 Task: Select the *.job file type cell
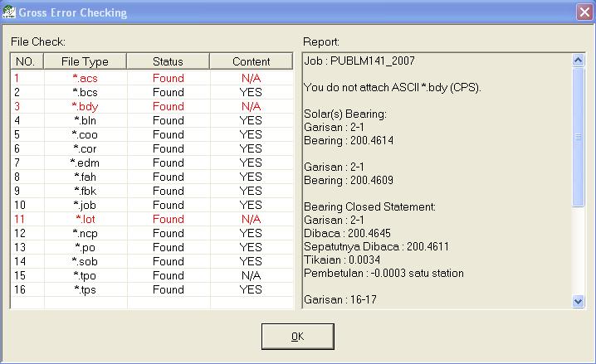coord(85,205)
